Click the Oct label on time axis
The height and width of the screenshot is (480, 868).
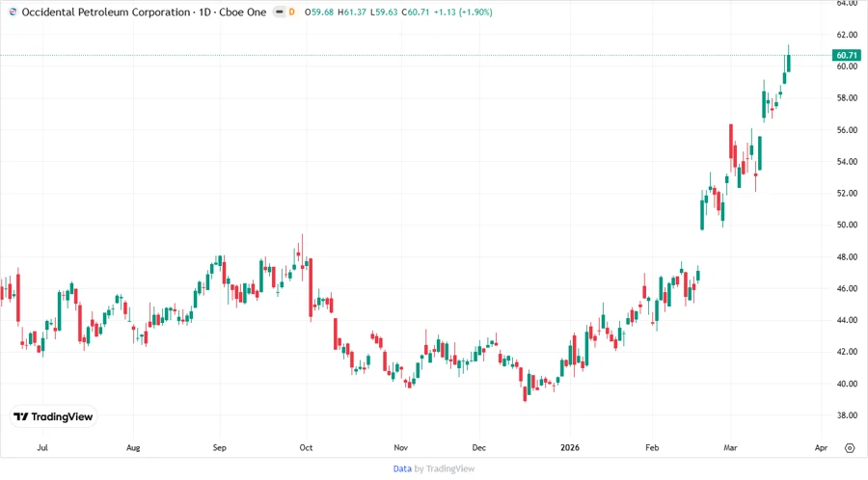coord(306,448)
